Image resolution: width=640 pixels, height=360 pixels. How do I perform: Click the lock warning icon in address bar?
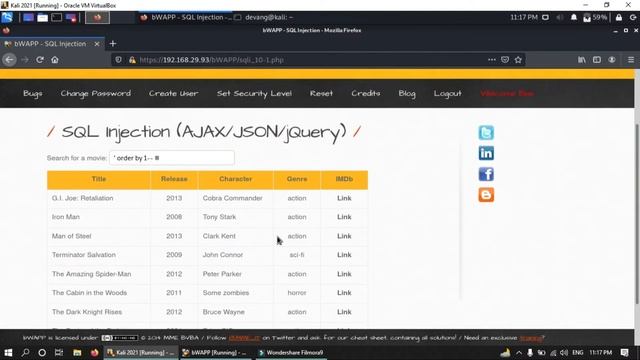pos(132,60)
